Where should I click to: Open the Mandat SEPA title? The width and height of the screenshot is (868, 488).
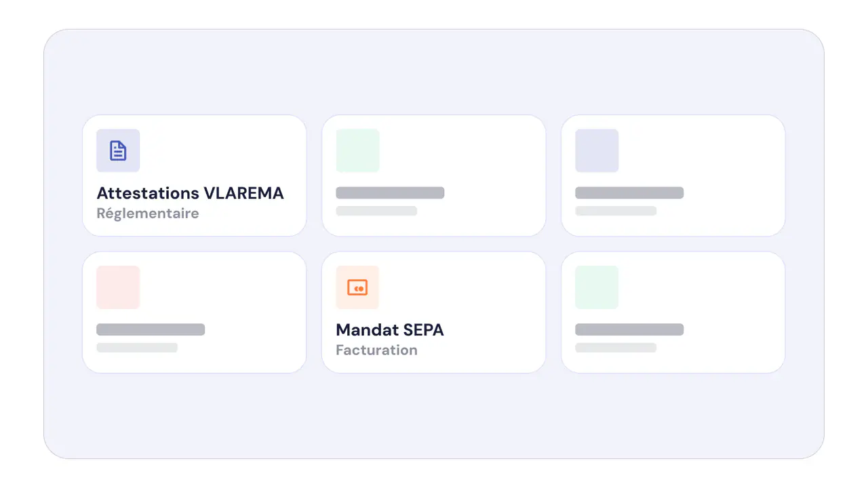[x=390, y=330]
